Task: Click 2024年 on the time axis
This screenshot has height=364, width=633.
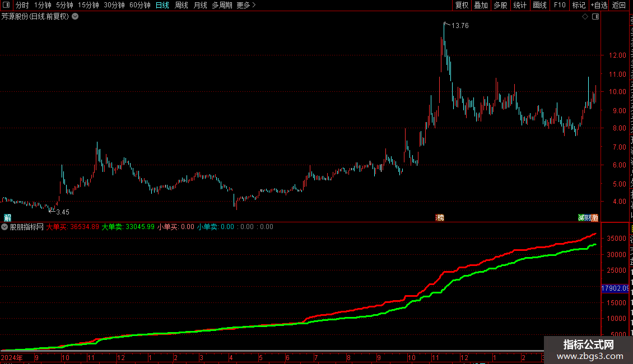Action: click(12, 357)
